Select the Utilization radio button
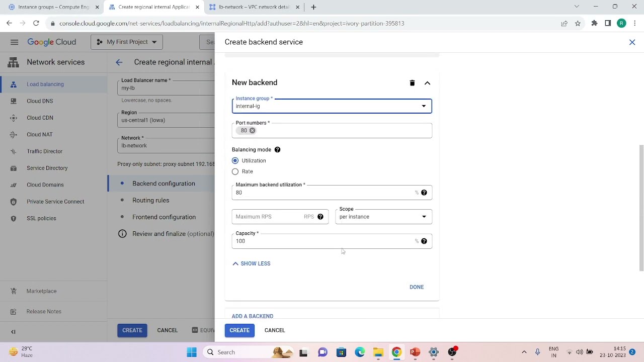 tap(235, 161)
